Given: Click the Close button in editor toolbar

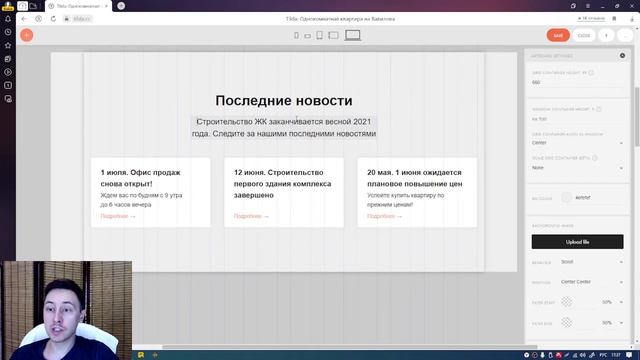Looking at the screenshot, I should pos(584,36).
